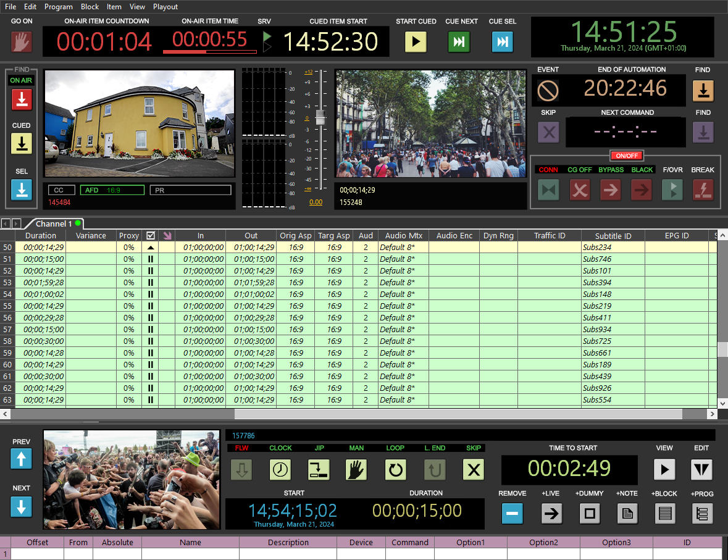Click the Loop mode icon
The image size is (728, 560).
click(x=395, y=470)
